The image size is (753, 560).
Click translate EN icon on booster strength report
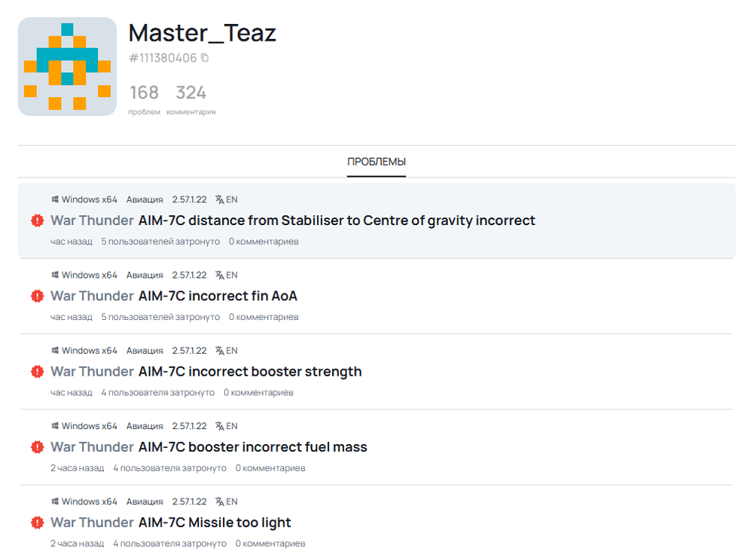[x=226, y=351]
